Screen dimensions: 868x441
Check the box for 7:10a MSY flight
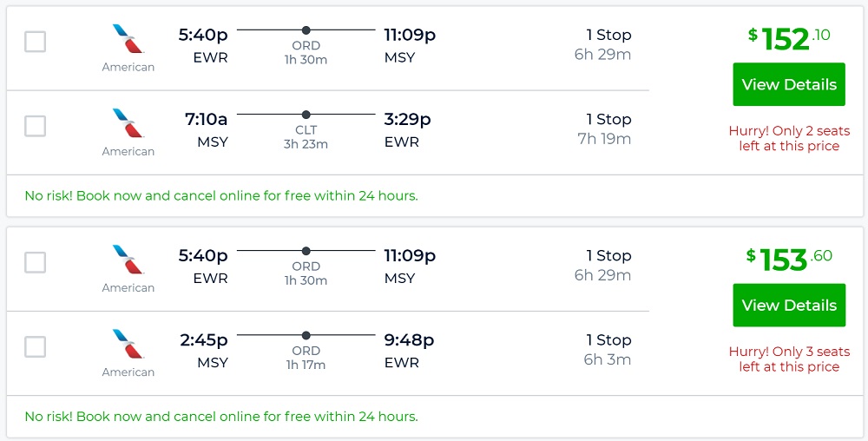click(36, 126)
